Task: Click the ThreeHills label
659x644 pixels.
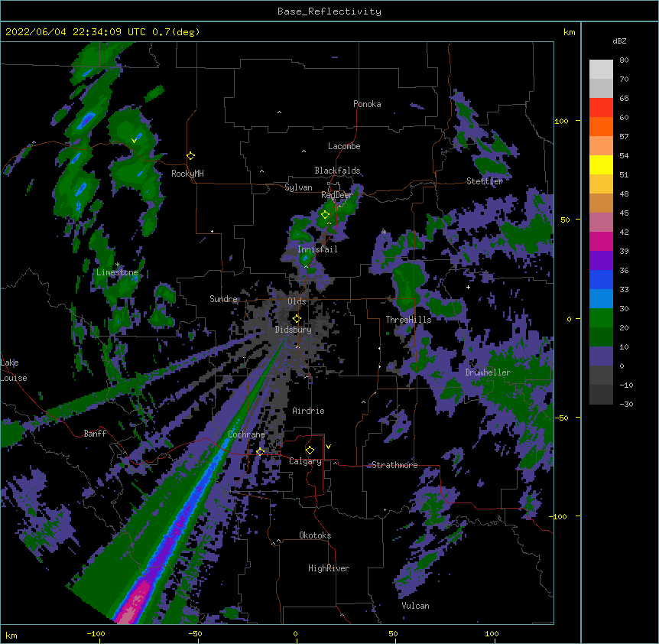Action: click(x=408, y=320)
